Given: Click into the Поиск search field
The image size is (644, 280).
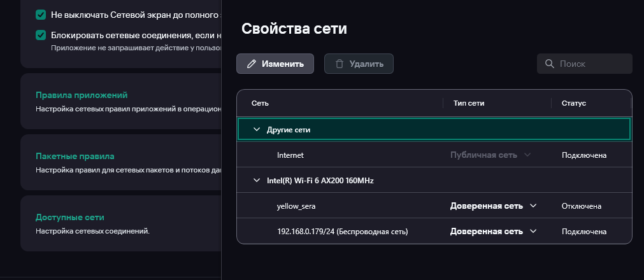Looking at the screenshot, I should click(x=592, y=64).
